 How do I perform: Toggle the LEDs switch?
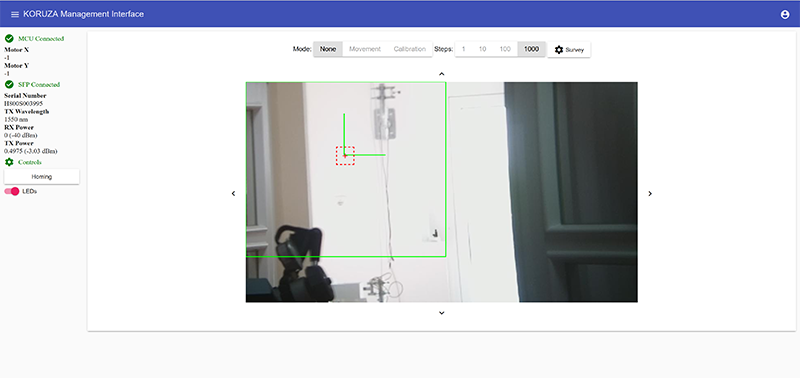click(x=12, y=191)
